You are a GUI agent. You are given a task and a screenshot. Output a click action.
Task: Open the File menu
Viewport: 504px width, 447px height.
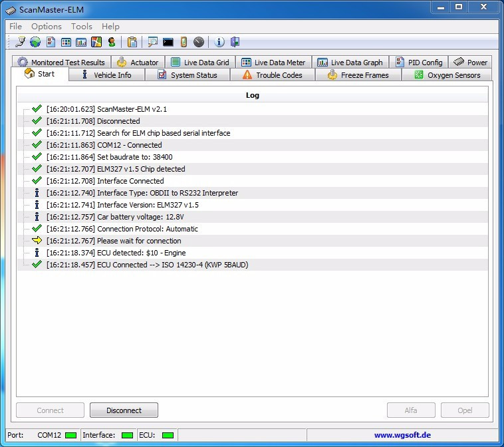pos(15,27)
